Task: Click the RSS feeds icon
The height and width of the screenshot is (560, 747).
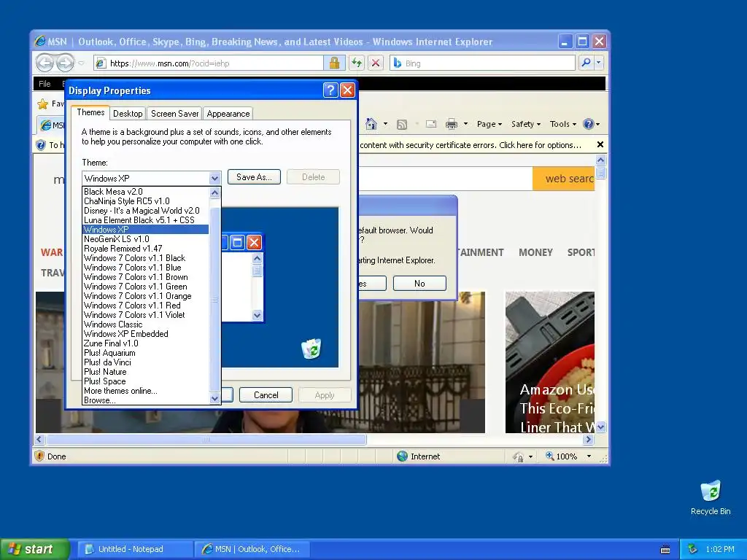Action: coord(402,124)
